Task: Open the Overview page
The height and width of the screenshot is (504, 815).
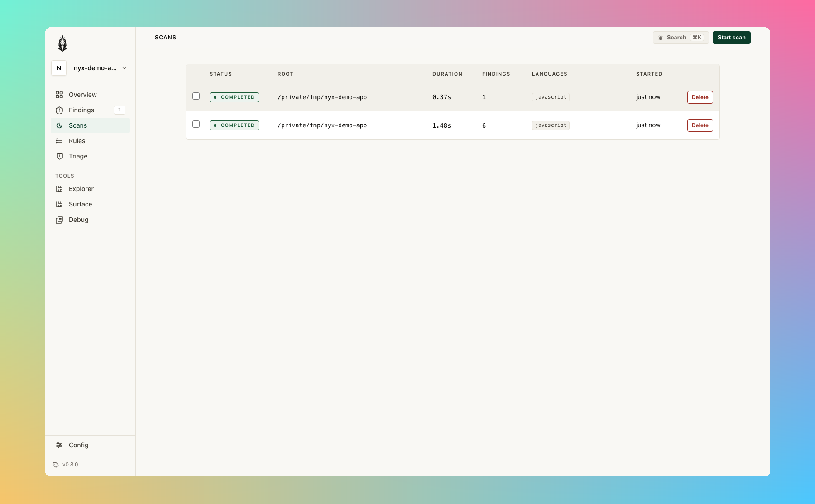Action: pos(90,95)
